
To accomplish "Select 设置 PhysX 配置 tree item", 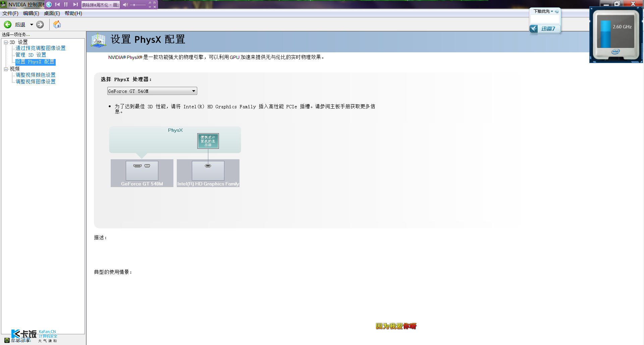I will [35, 62].
